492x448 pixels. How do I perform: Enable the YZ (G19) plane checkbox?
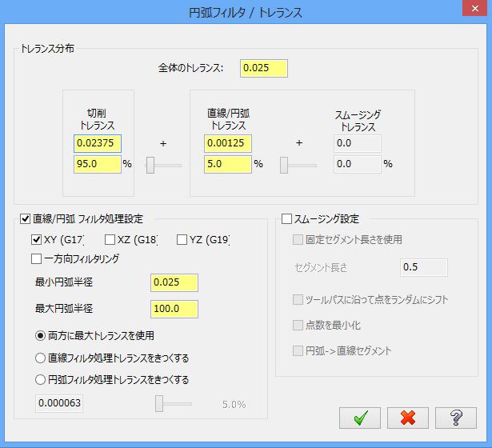182,240
